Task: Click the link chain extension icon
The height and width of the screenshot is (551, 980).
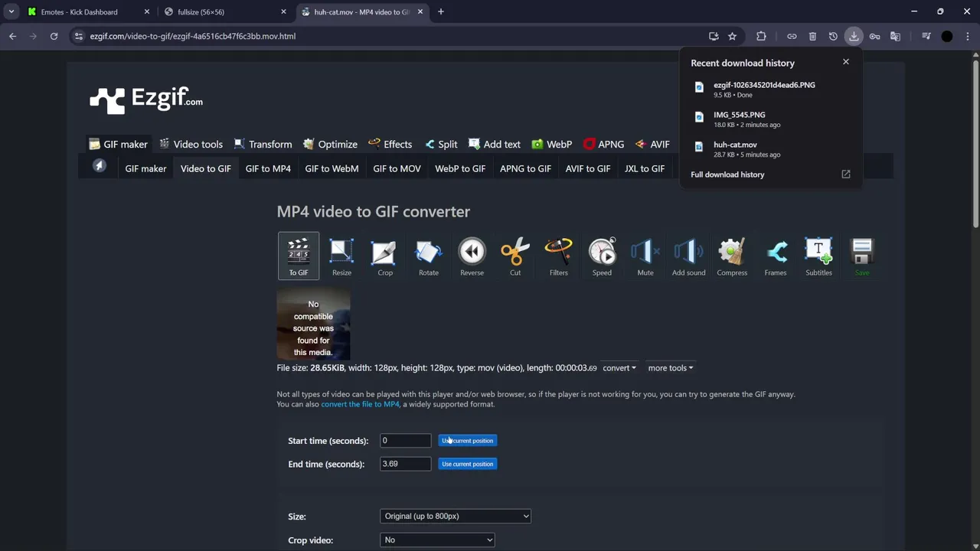Action: (792, 36)
